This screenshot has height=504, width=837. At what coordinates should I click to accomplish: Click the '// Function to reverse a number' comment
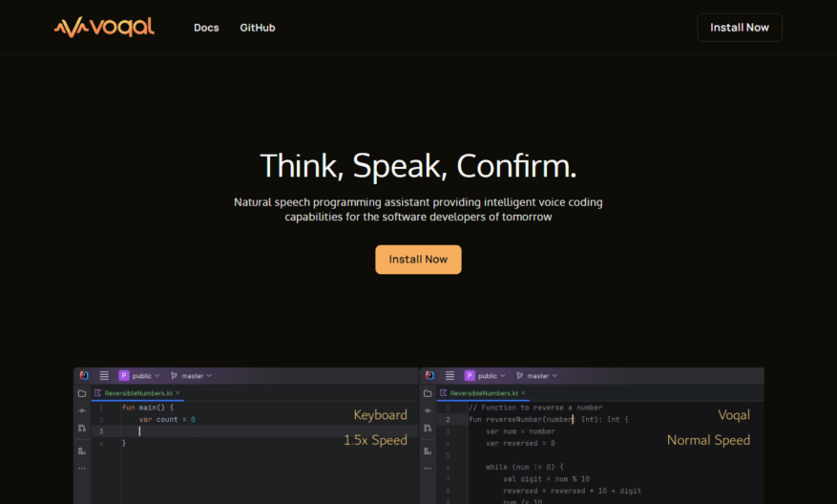click(x=535, y=408)
